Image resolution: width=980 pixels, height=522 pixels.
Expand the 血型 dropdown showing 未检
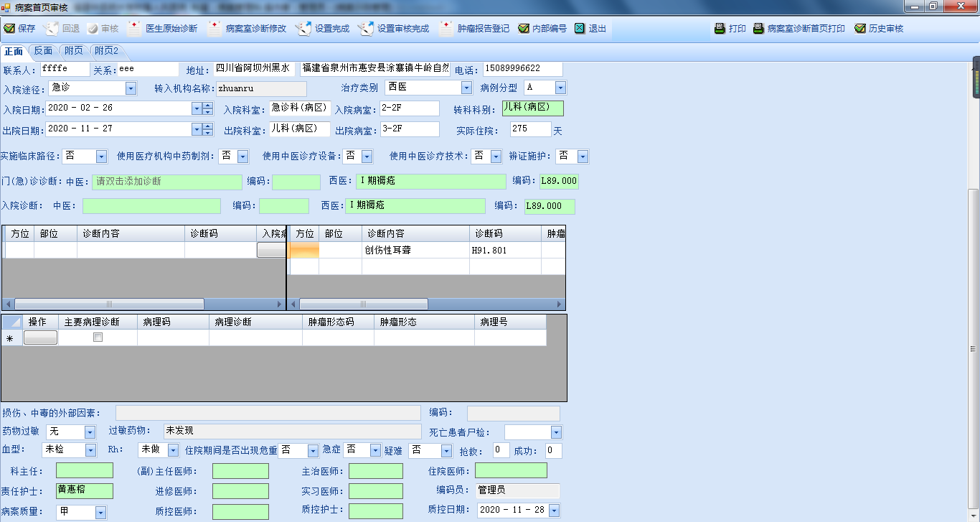pos(90,450)
